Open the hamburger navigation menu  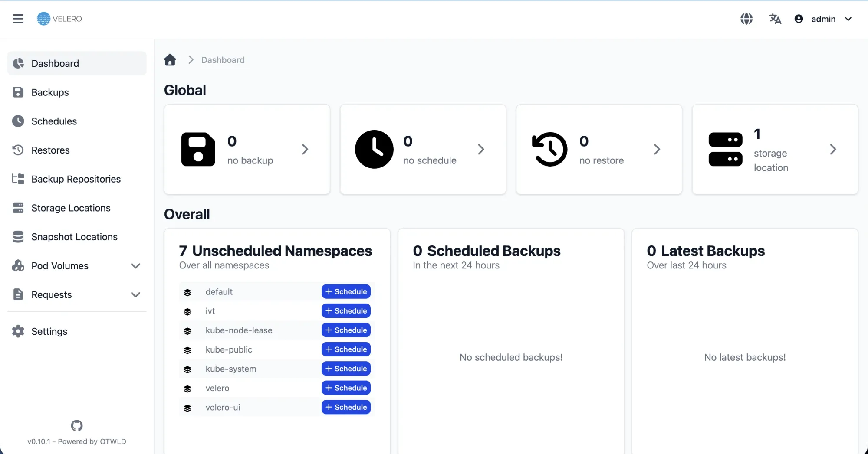(18, 19)
